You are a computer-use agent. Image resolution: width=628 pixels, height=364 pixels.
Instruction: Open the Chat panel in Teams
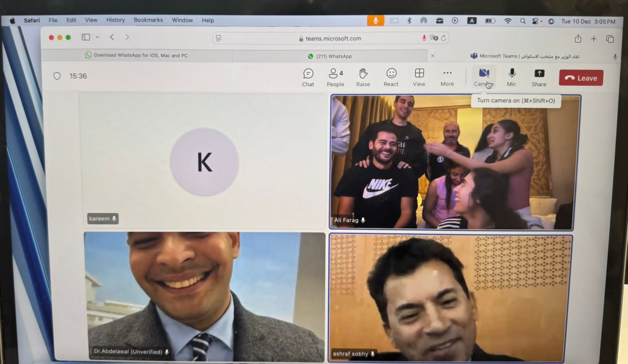[308, 78]
